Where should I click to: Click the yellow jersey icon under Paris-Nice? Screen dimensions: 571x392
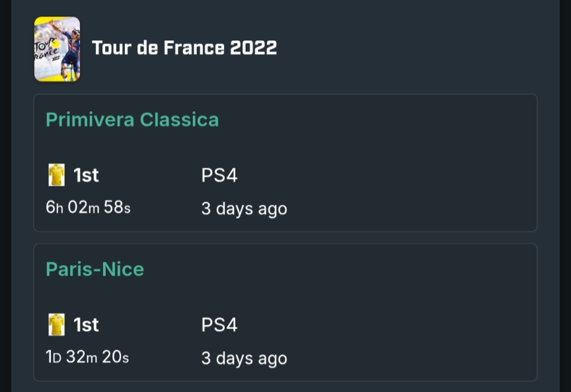57,325
